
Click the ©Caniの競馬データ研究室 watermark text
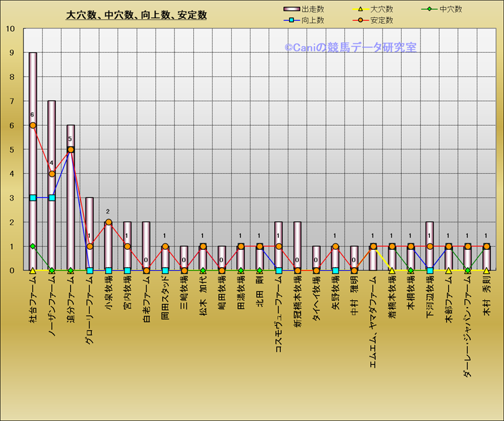[351, 47]
